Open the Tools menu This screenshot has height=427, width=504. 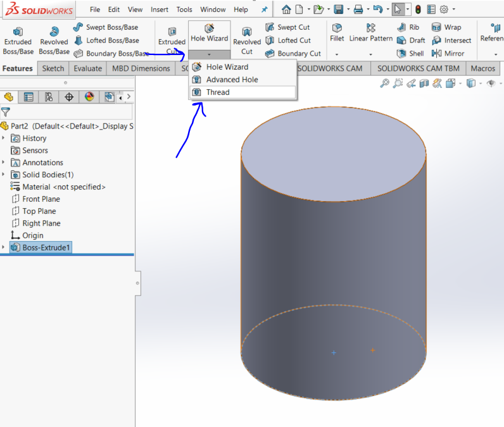point(184,9)
